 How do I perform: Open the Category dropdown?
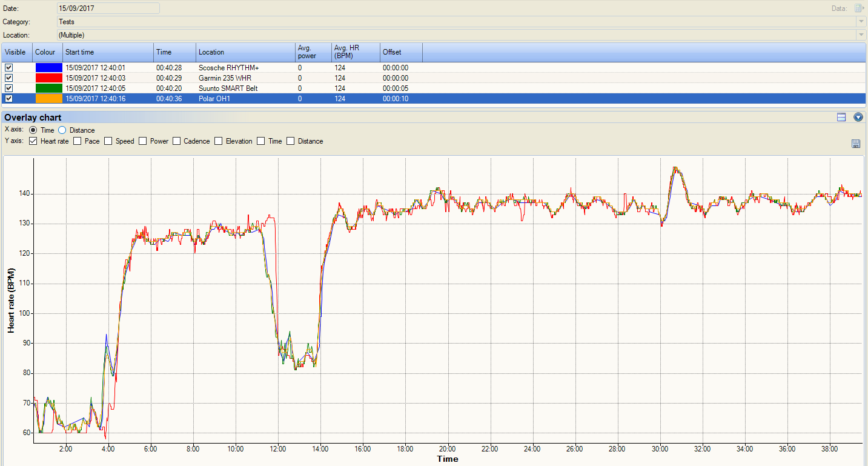coord(861,22)
